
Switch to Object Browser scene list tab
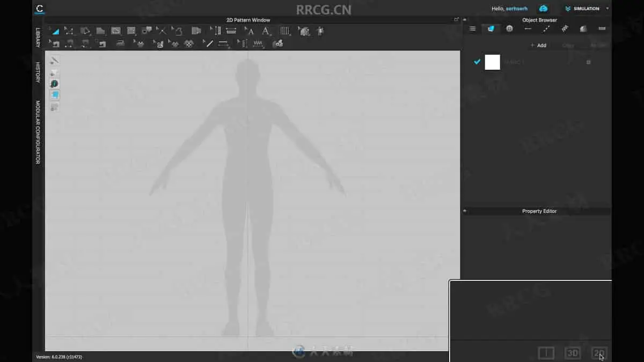[x=472, y=28]
